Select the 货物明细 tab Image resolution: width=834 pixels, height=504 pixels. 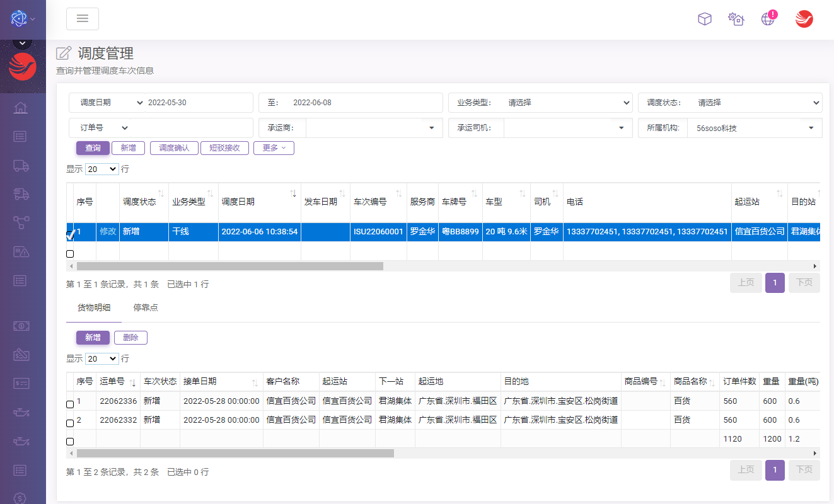click(94, 307)
